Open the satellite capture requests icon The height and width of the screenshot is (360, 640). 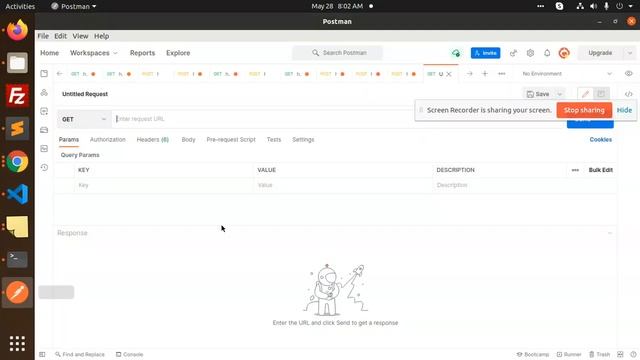pos(513,53)
